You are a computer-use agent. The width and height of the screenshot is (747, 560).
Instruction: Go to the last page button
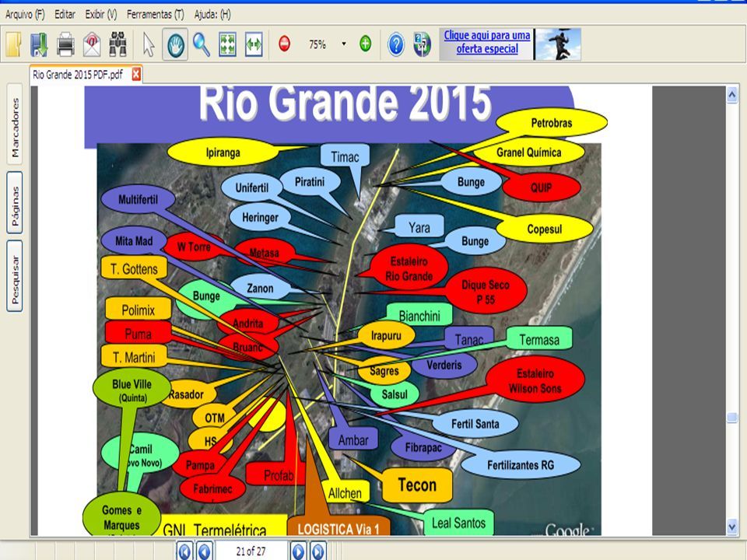317,551
